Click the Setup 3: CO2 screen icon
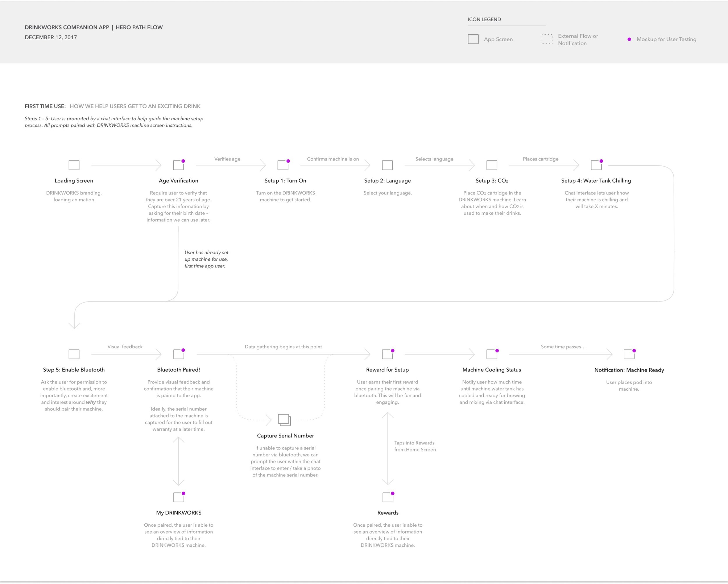This screenshot has width=728, height=584. pyautogui.click(x=492, y=165)
